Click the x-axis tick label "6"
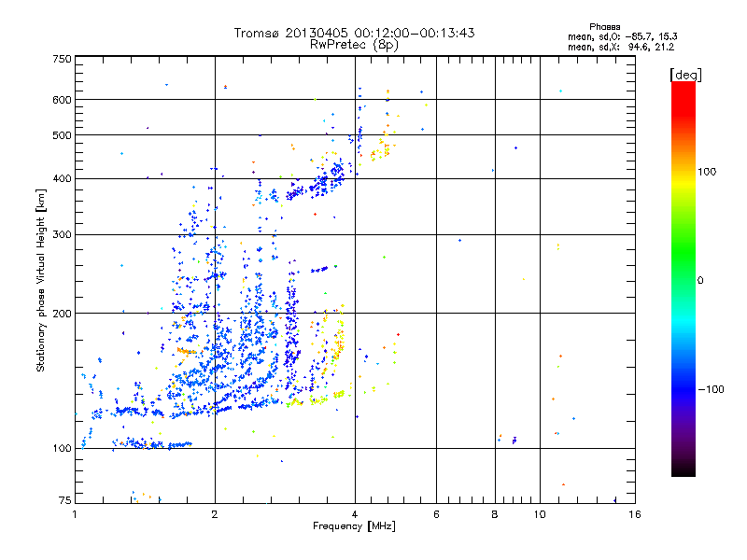This screenshot has width=747, height=560. tap(436, 514)
